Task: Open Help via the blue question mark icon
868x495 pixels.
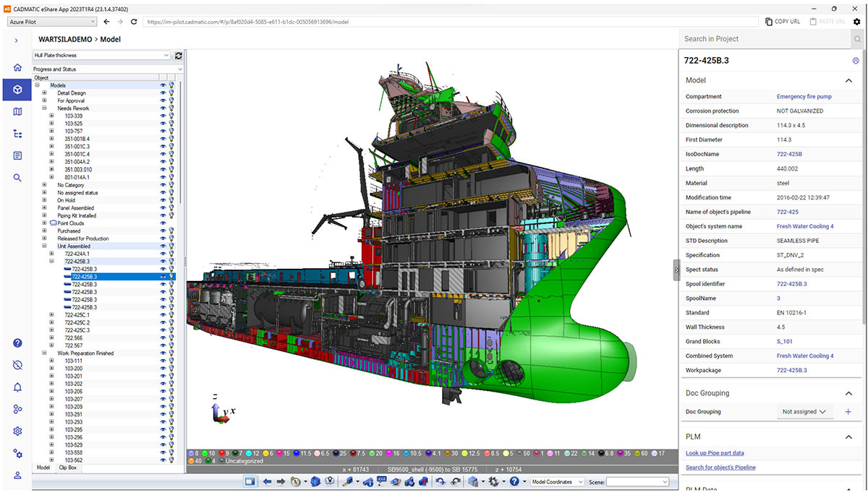Action: (17, 343)
